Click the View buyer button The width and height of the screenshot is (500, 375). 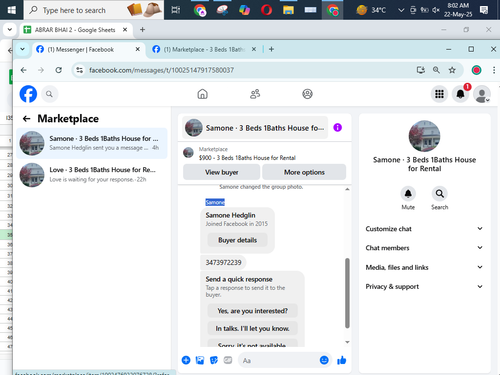(x=221, y=172)
